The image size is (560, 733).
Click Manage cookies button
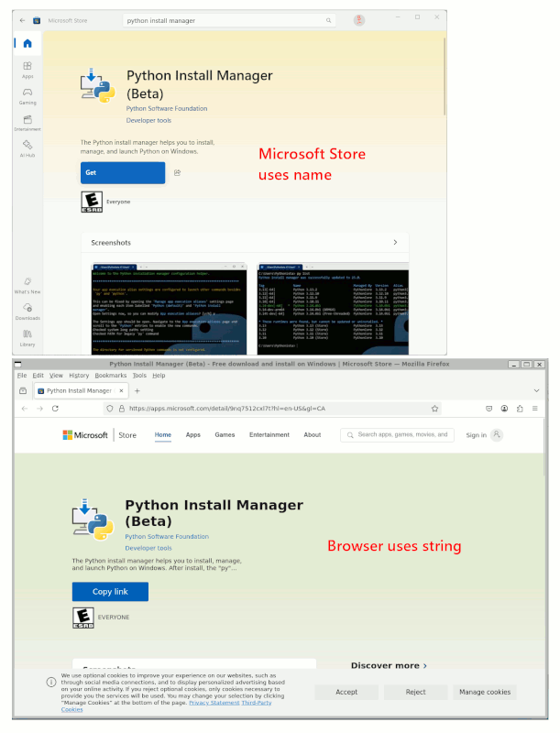[485, 692]
